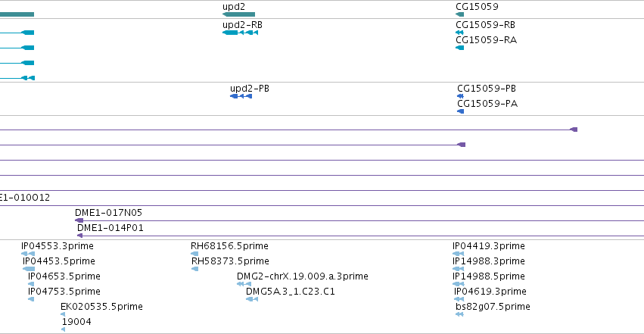Select IP04653.5prime EST label
This screenshot has height=334, width=644.
click(x=64, y=276)
